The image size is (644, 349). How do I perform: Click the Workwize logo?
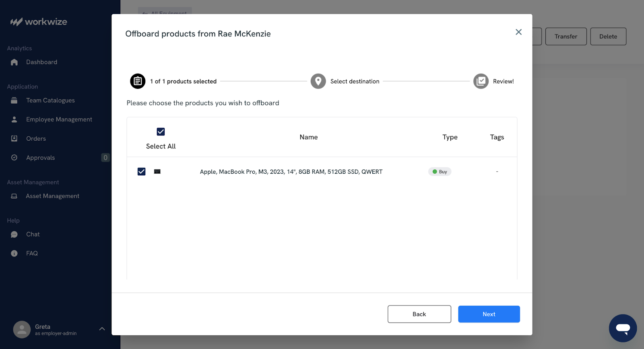coord(39,22)
